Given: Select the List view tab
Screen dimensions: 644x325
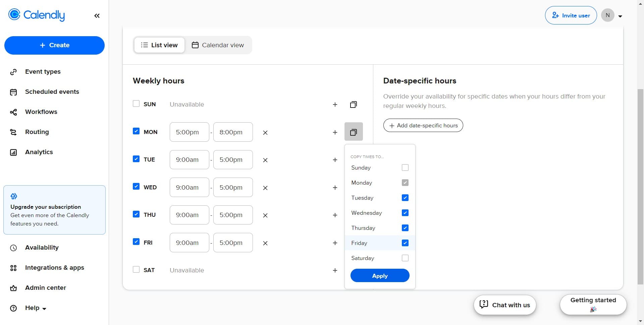Looking at the screenshot, I should pos(159,45).
